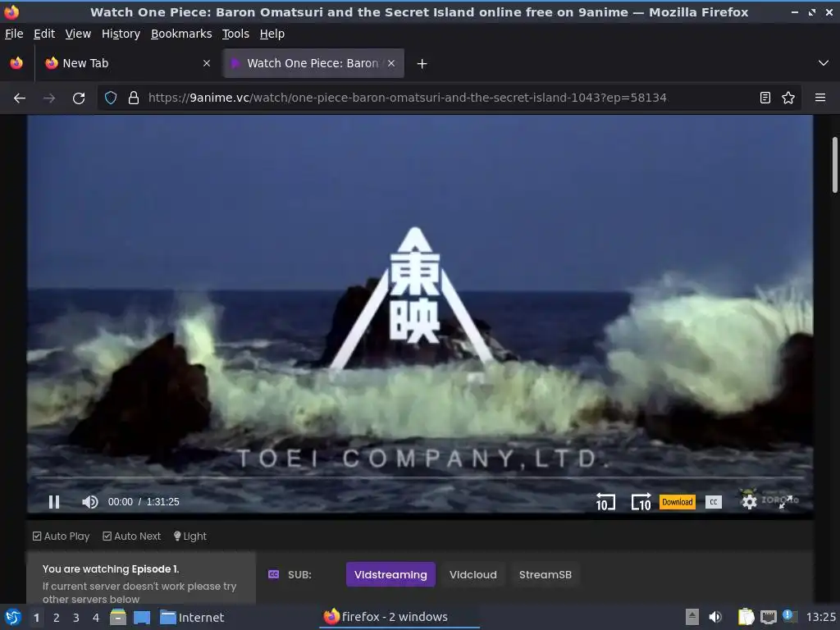
Task: Toggle the Auto Next checkbox
Action: pos(132,536)
